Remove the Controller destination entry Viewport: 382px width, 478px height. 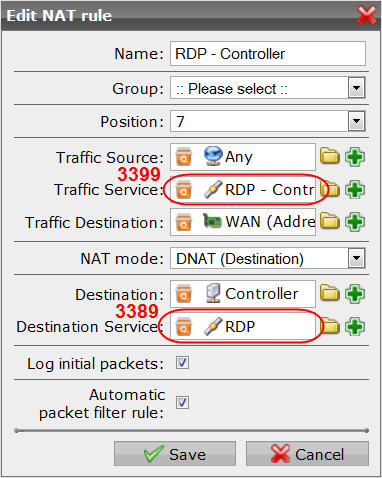pos(184,294)
